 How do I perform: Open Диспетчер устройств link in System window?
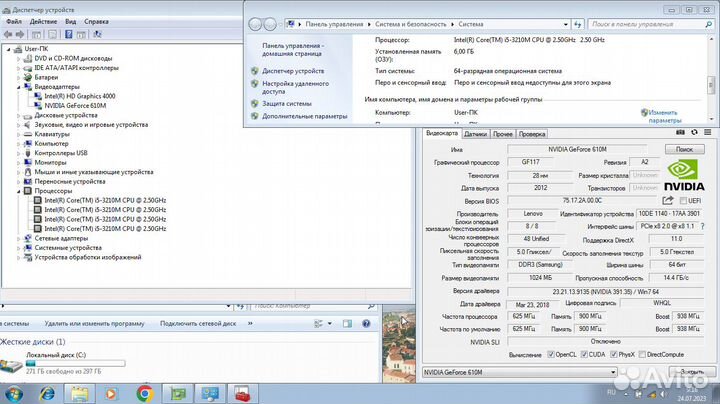293,71
